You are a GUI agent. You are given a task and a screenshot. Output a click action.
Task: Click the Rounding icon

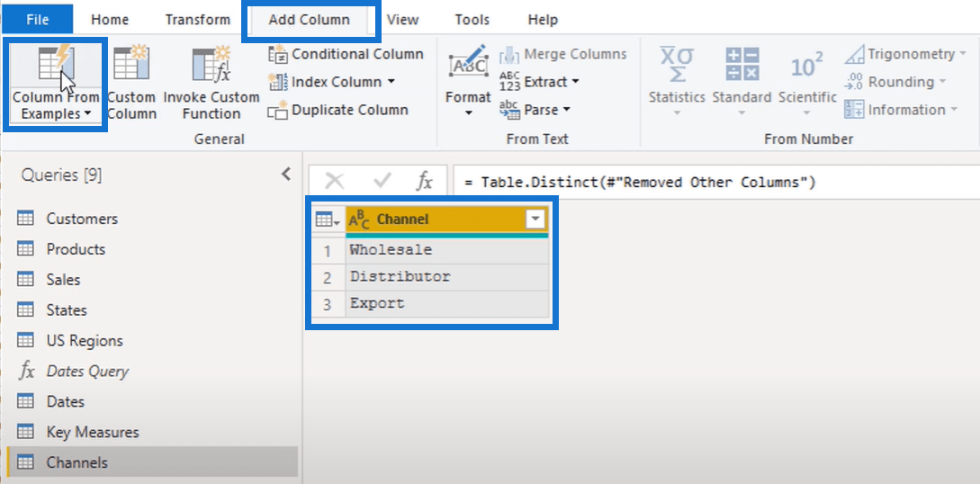click(854, 82)
